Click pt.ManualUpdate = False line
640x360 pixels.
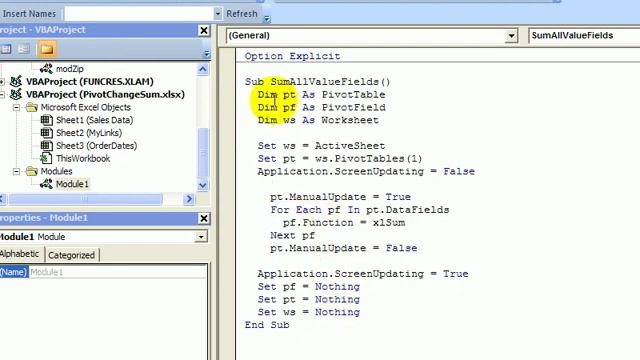344,248
